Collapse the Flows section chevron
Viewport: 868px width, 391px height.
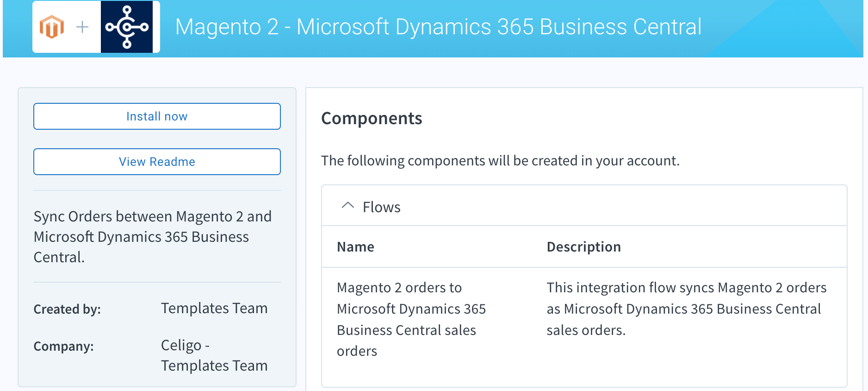click(347, 206)
